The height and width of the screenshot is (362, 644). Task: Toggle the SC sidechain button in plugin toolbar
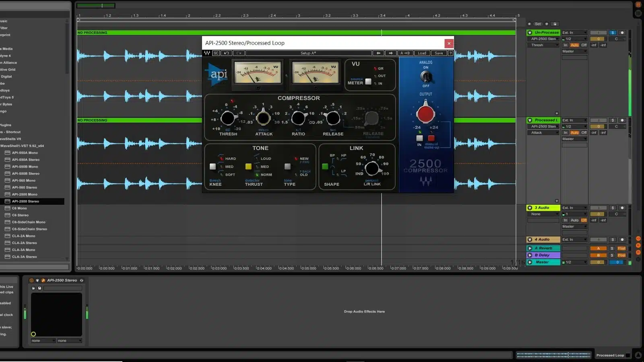click(216, 53)
